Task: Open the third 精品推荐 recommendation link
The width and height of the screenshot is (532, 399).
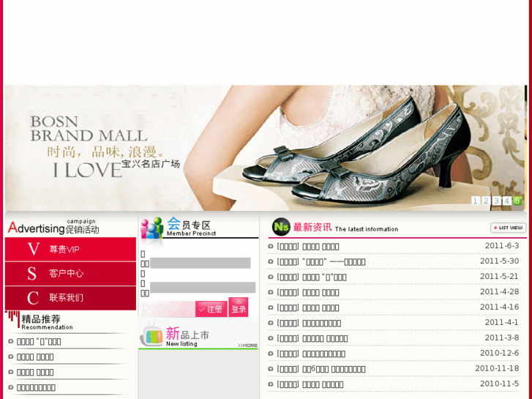Action: [x=35, y=372]
